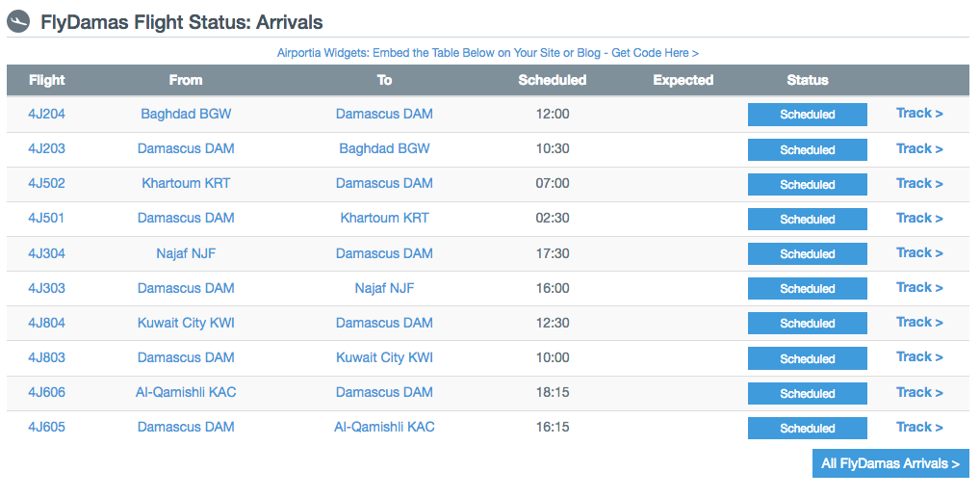Click Scheduled status button for flight 4J803
The image size is (980, 498).
click(x=807, y=358)
